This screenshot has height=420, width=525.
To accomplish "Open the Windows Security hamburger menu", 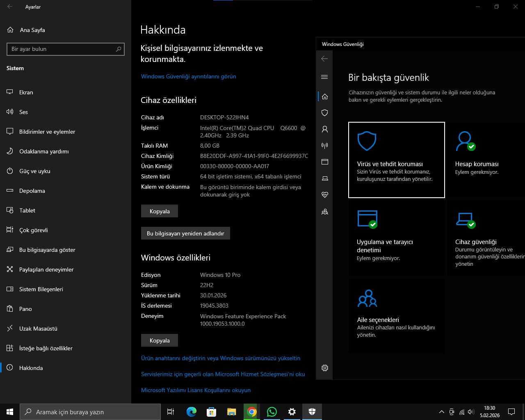I will coord(324,77).
